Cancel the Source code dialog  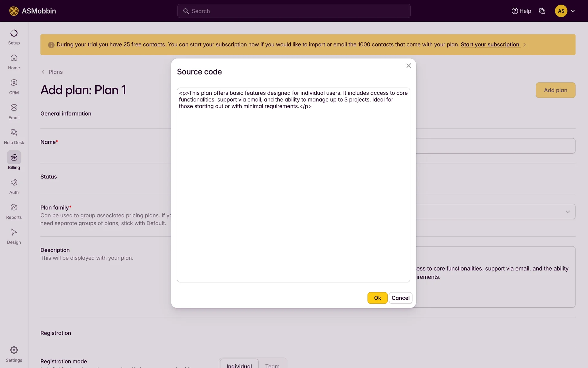pyautogui.click(x=400, y=298)
